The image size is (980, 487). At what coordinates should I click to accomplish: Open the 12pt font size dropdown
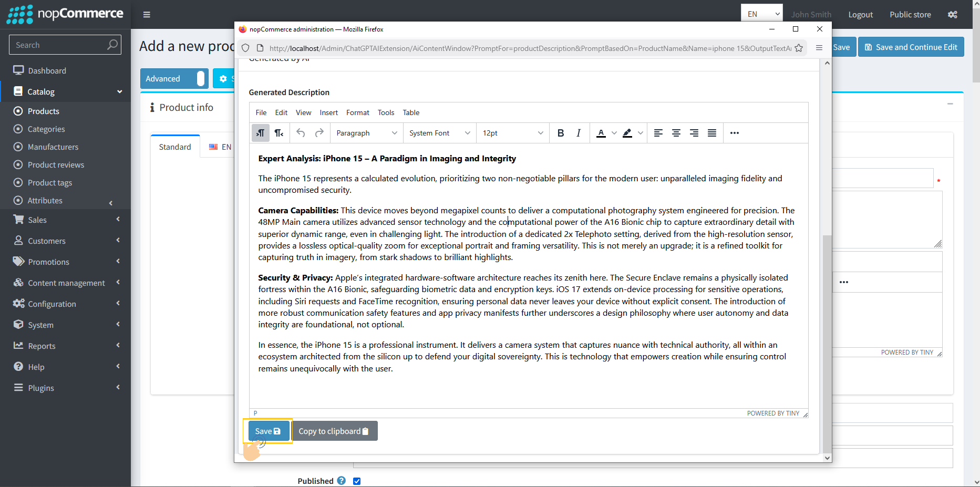click(511, 133)
